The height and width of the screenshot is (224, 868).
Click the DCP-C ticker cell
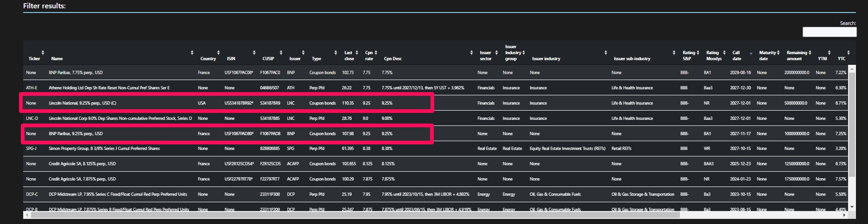[x=32, y=194]
